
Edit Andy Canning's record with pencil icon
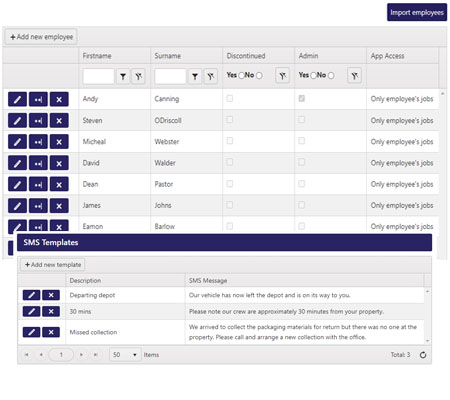(17, 99)
